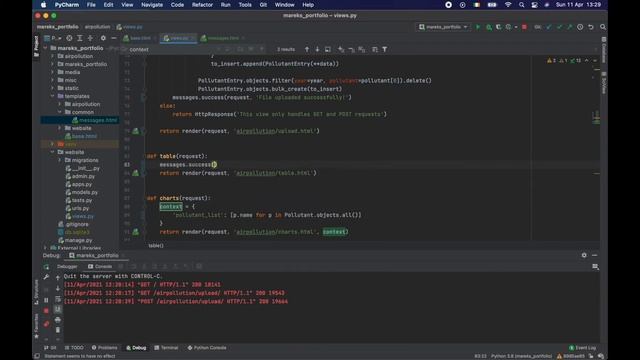Expand External Libraries node
The height and width of the screenshot is (360, 640).
(x=45, y=248)
